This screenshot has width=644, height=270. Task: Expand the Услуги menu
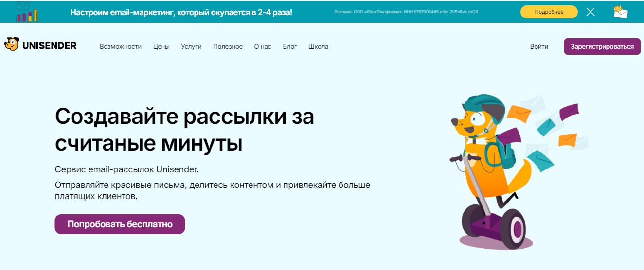pyautogui.click(x=191, y=47)
